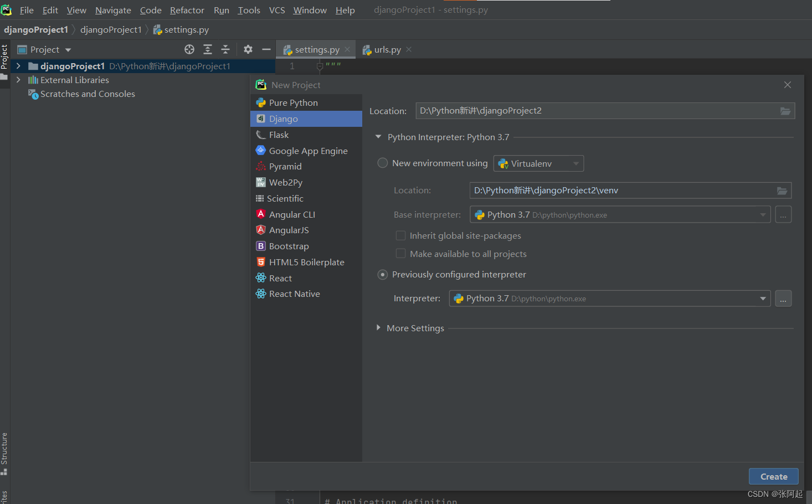The height and width of the screenshot is (504, 812).
Task: Expand More Settings section
Action: [x=378, y=328]
